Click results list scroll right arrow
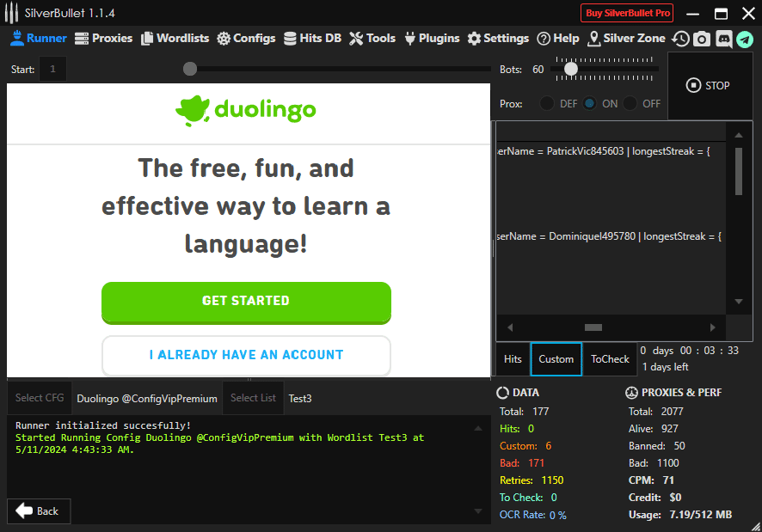Viewport: 762px width, 532px height. [x=712, y=327]
